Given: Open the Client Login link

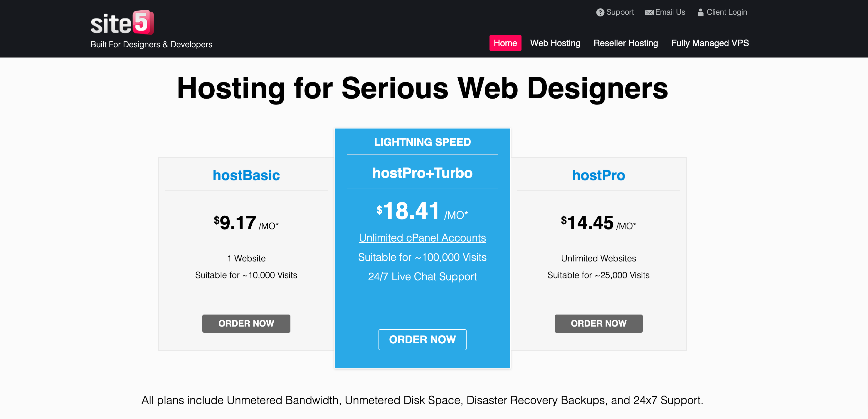Looking at the screenshot, I should click(727, 12).
